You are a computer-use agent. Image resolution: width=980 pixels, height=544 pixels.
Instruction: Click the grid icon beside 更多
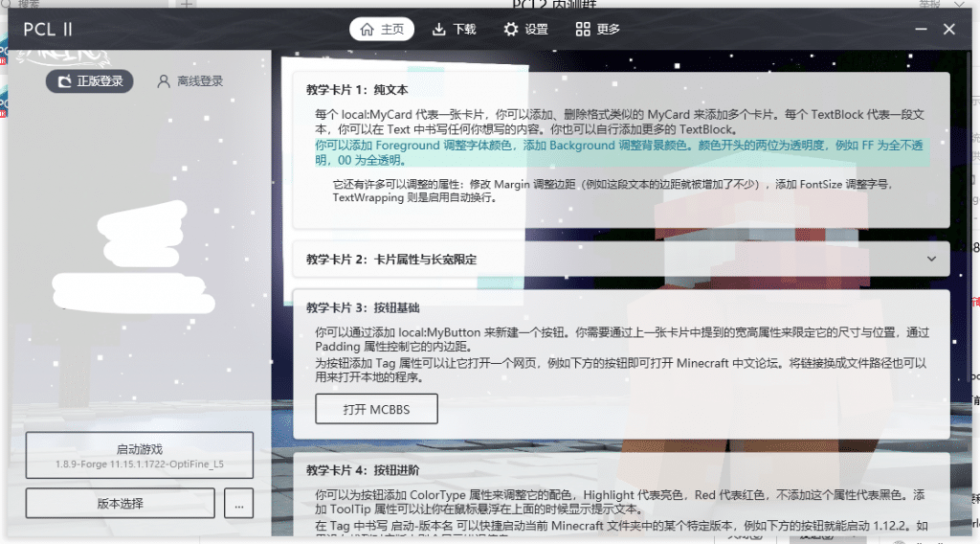tap(583, 30)
